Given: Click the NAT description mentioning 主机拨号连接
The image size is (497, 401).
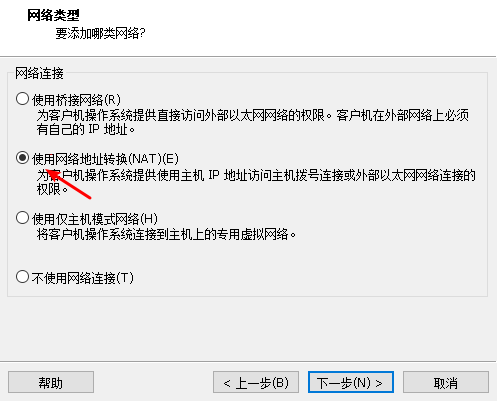Looking at the screenshot, I should (256, 175).
